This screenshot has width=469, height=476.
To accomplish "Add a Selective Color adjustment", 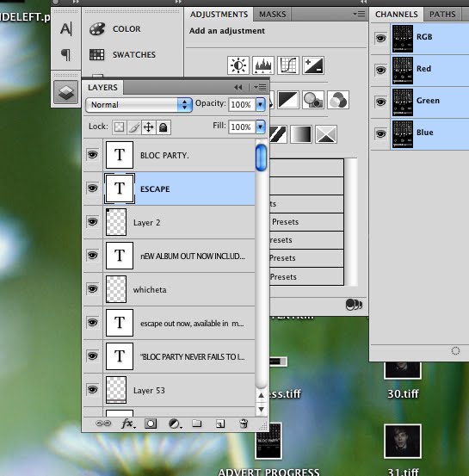I will 326,134.
